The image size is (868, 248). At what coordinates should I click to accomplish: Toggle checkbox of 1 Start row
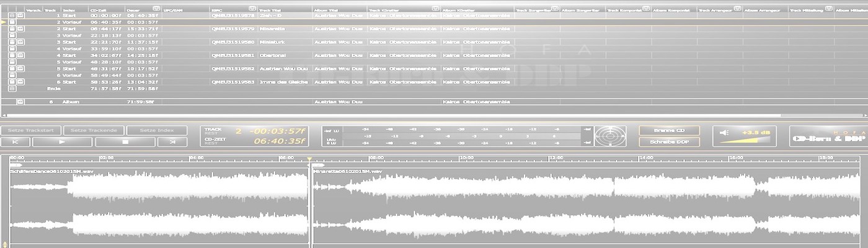tap(12, 15)
